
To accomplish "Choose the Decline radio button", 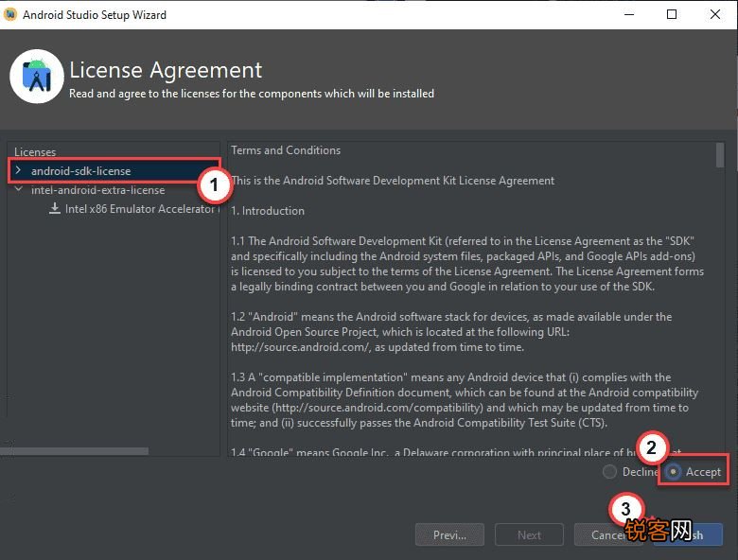I will pyautogui.click(x=609, y=471).
